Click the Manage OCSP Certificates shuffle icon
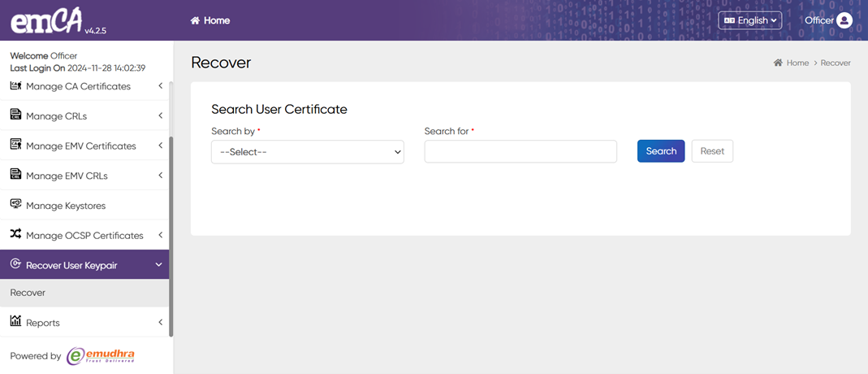868x374 pixels. coord(15,234)
